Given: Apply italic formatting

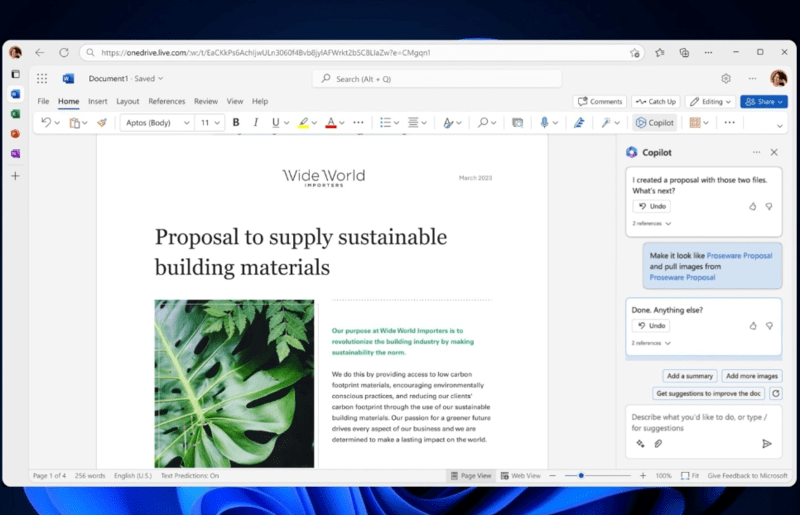Looking at the screenshot, I should [256, 123].
